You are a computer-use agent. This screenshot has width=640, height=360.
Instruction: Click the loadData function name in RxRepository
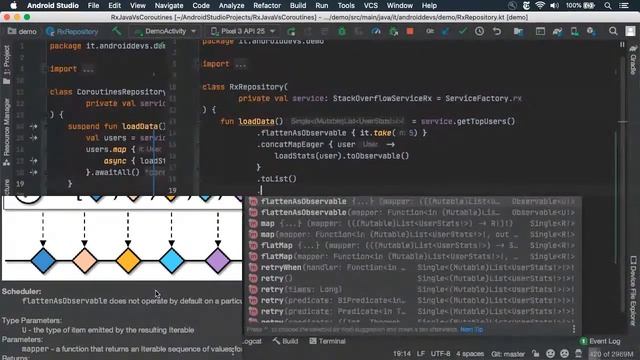tap(256, 122)
